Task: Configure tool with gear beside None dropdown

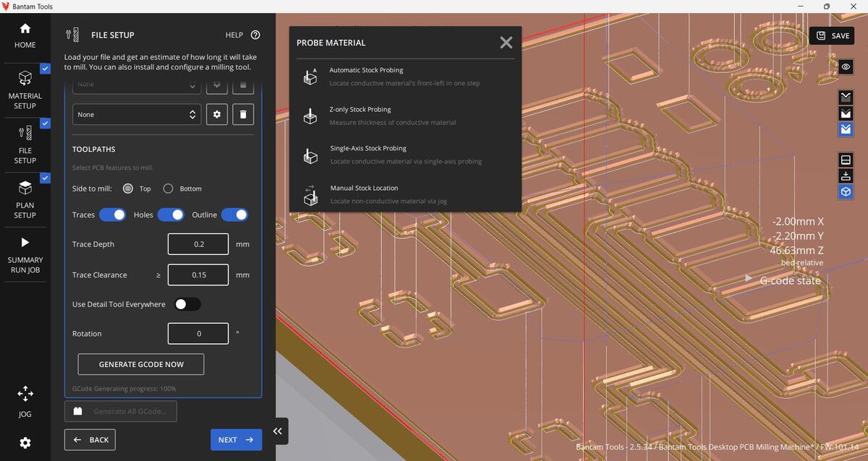Action: [217, 114]
